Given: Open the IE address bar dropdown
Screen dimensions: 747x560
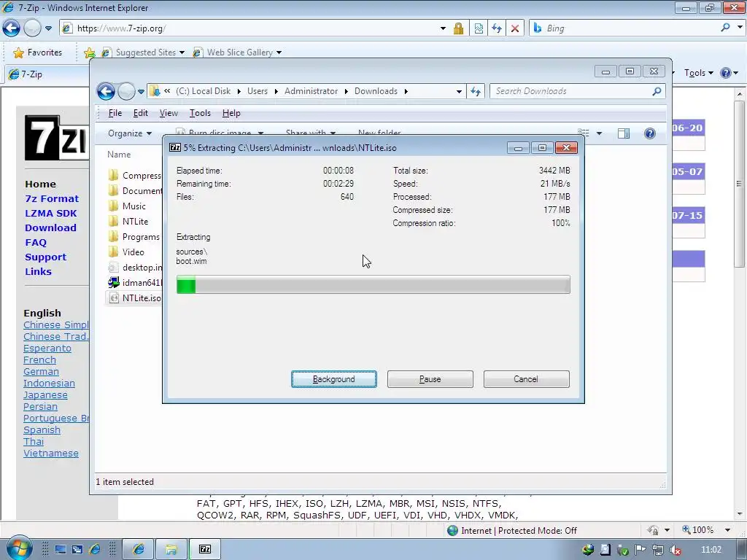Looking at the screenshot, I should click(x=443, y=28).
